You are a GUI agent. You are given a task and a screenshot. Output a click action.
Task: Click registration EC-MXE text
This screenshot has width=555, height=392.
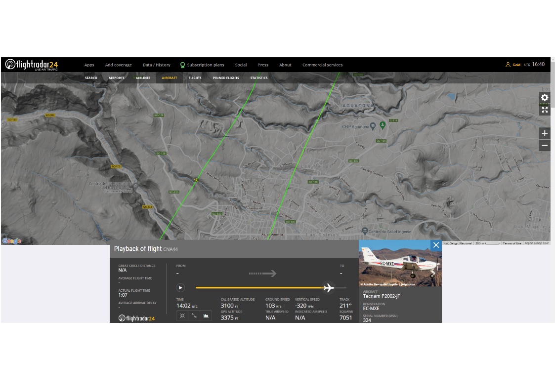371,308
